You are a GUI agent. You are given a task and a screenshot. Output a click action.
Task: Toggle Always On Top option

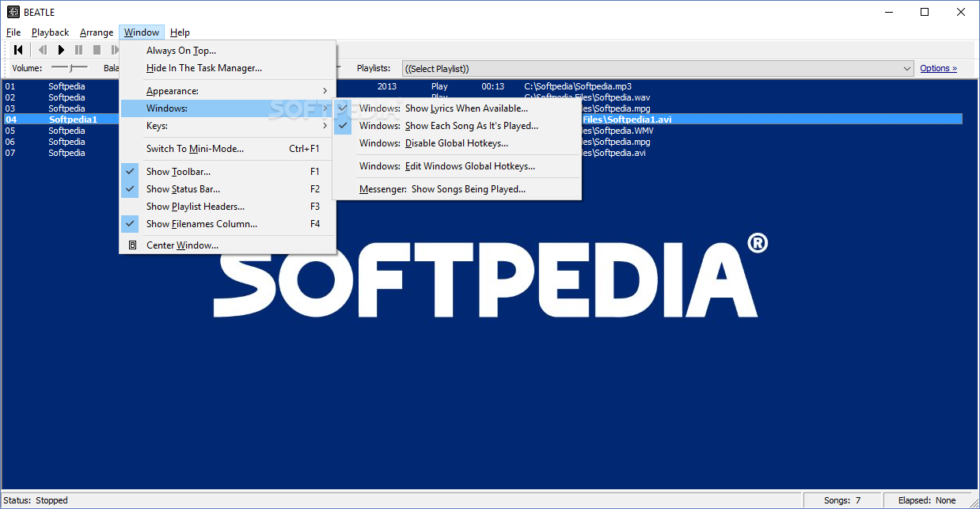coord(229,51)
